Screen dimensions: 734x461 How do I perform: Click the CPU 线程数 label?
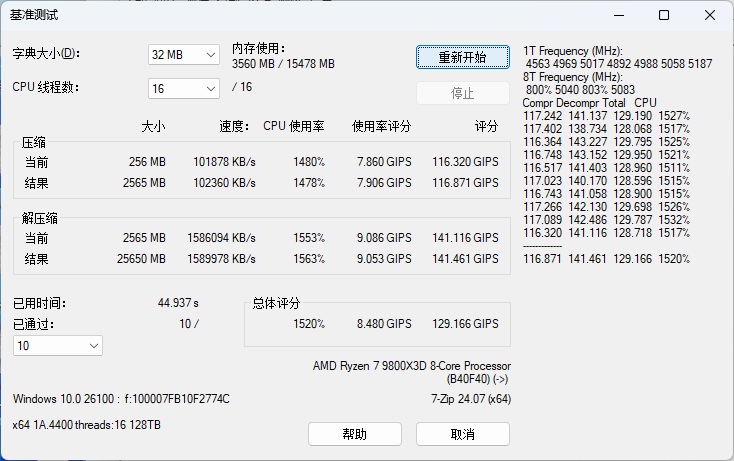pos(45,87)
